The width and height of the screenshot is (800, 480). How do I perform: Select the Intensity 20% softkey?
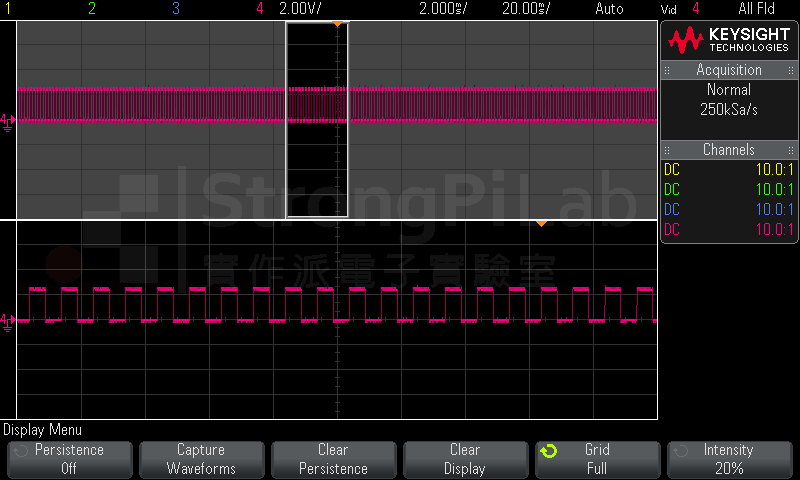click(730, 460)
